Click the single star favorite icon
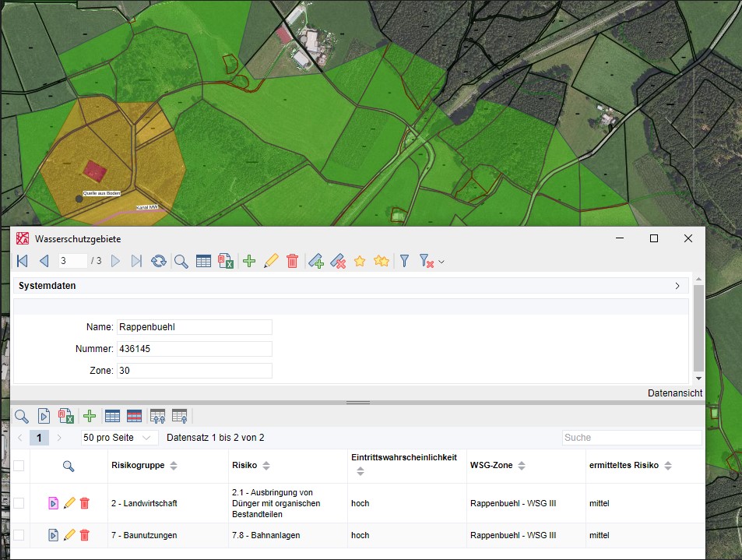Screen dimensions: 742x560 pos(360,261)
